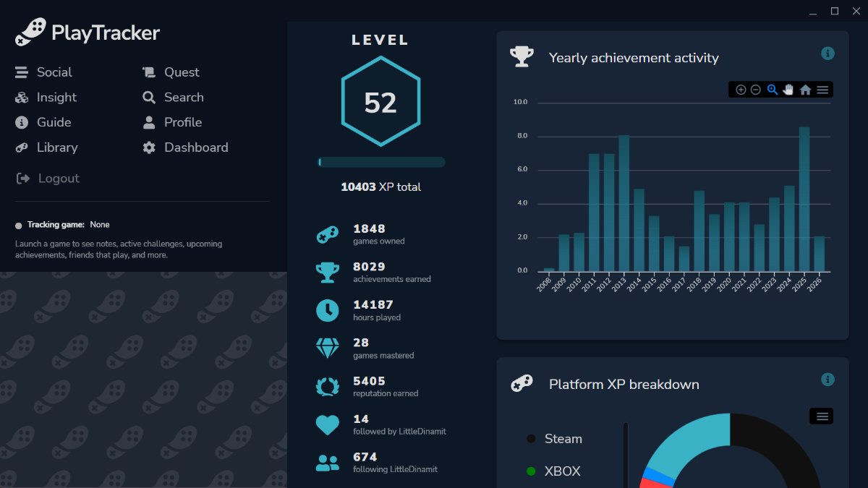
Task: Click the 2025 bar in chart
Action: [804, 199]
